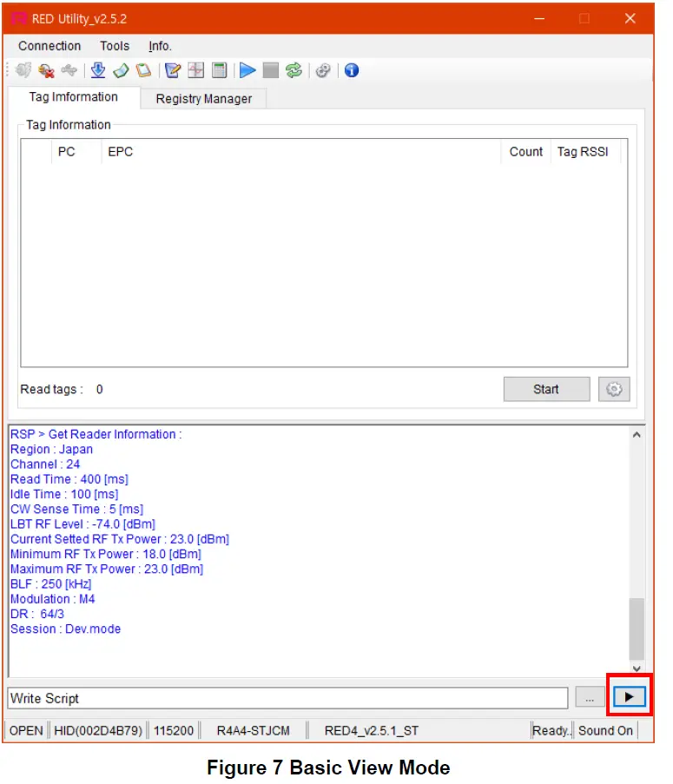Click the log scrollbar up arrow

point(637,435)
